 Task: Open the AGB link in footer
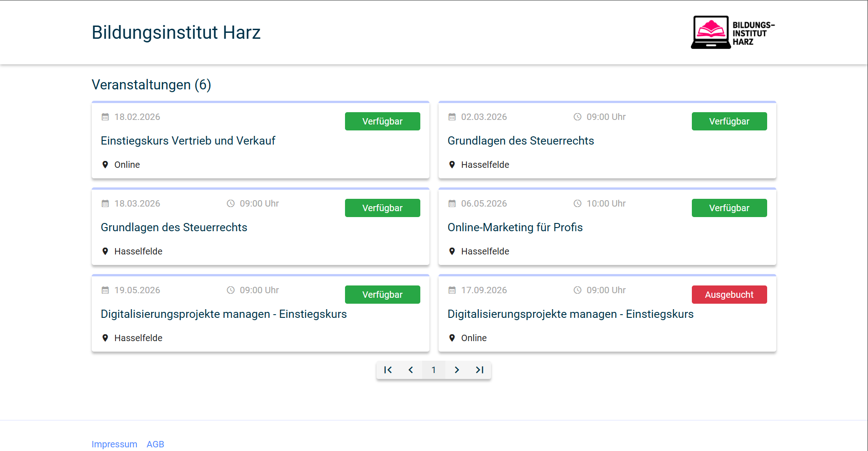155,444
